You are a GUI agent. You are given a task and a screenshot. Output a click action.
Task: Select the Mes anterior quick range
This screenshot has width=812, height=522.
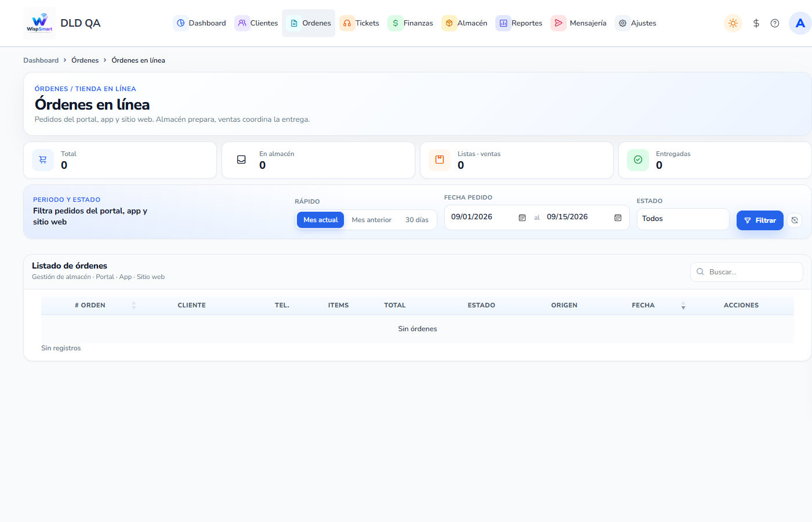pyautogui.click(x=372, y=220)
